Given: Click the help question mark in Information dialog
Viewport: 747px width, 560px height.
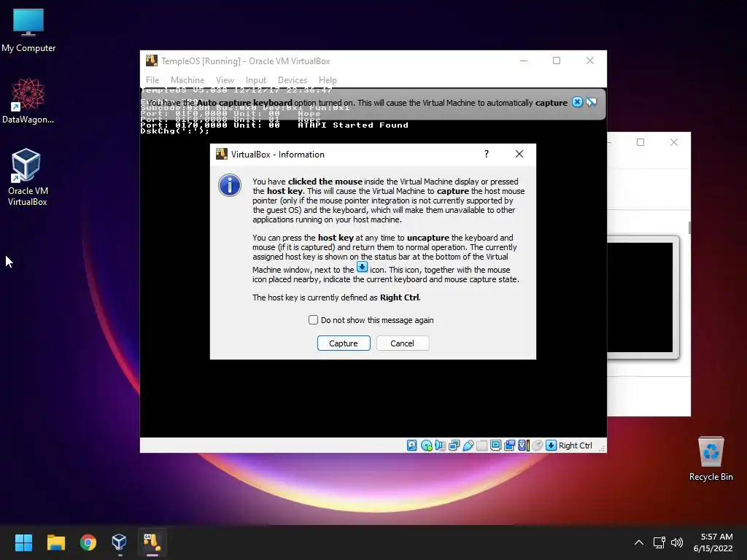Looking at the screenshot, I should [487, 154].
